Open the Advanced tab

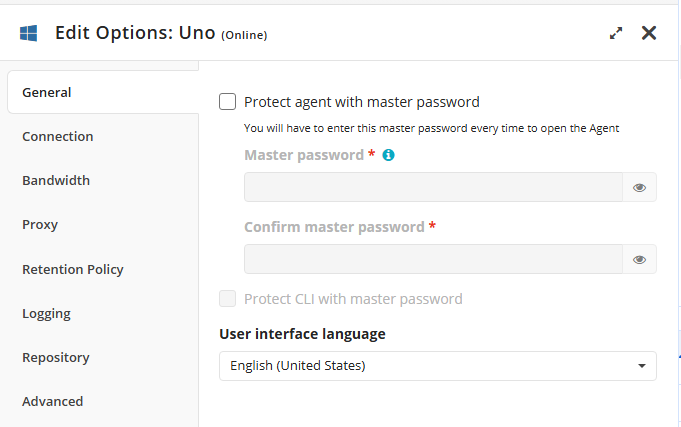click(x=53, y=401)
